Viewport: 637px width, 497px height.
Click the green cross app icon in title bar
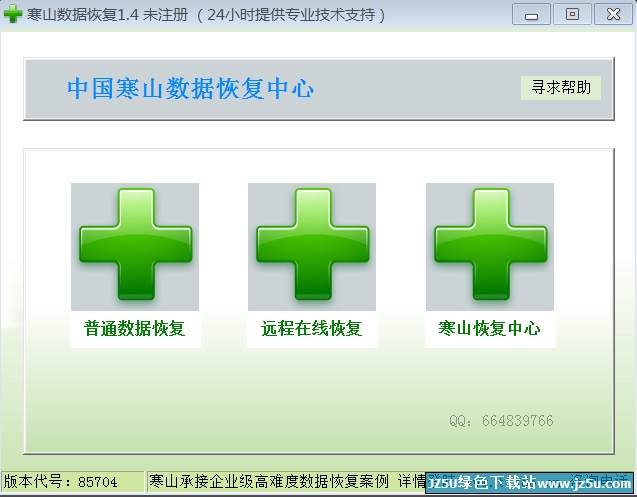click(x=13, y=14)
